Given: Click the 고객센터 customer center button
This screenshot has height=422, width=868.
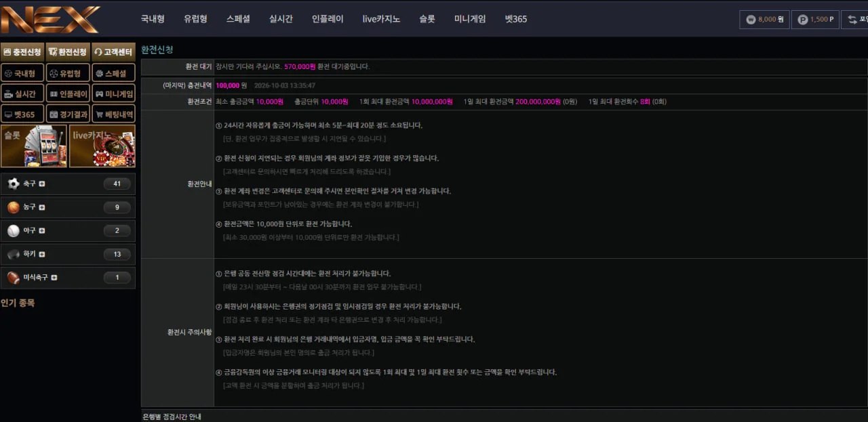Looking at the screenshot, I should (113, 52).
